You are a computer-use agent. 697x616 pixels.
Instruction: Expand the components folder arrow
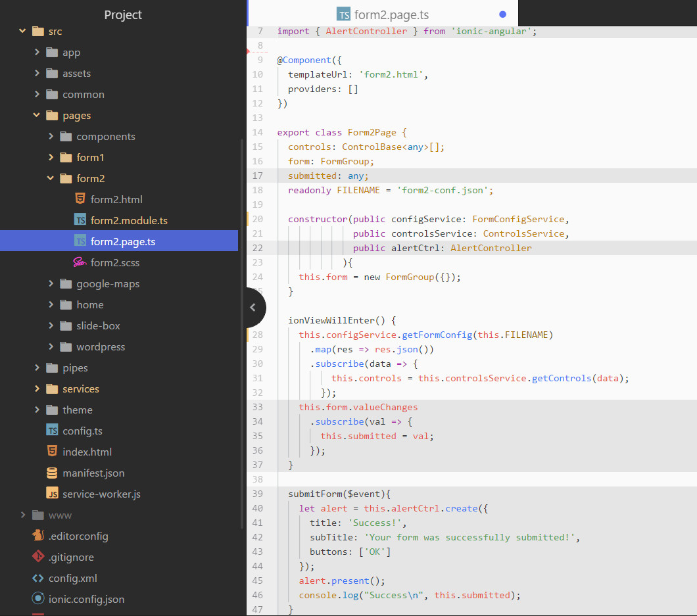click(x=51, y=136)
